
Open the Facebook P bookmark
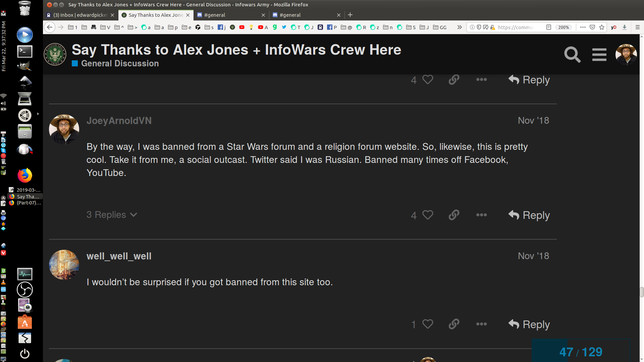point(332,27)
